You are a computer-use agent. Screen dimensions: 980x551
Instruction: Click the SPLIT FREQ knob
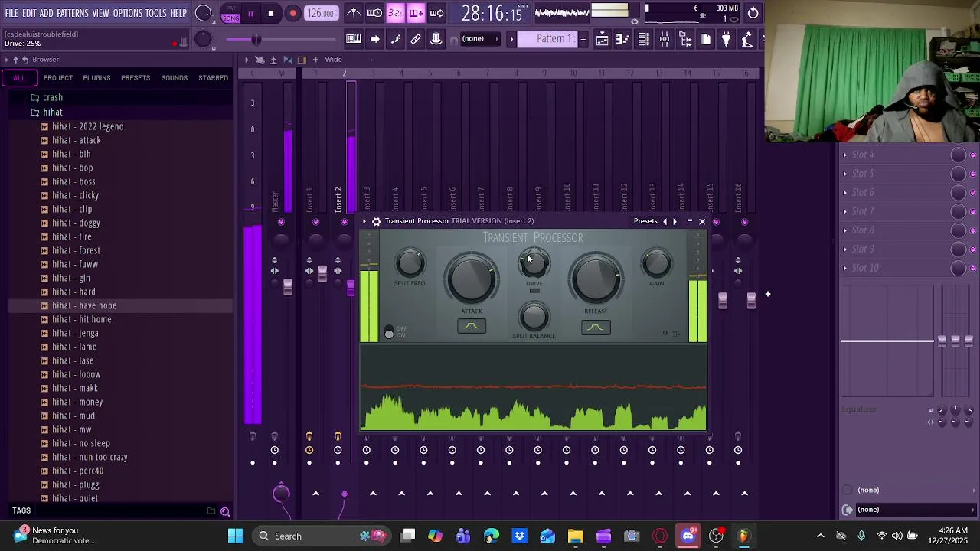click(410, 263)
